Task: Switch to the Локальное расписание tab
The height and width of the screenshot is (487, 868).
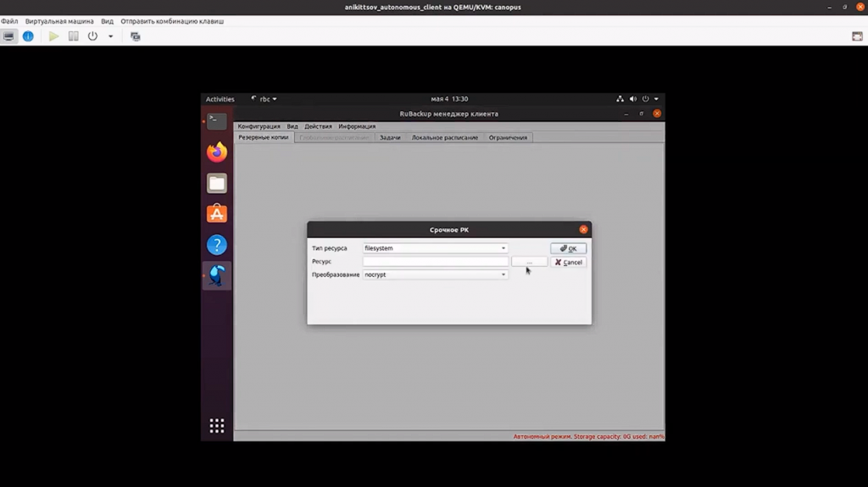Action: coord(444,137)
